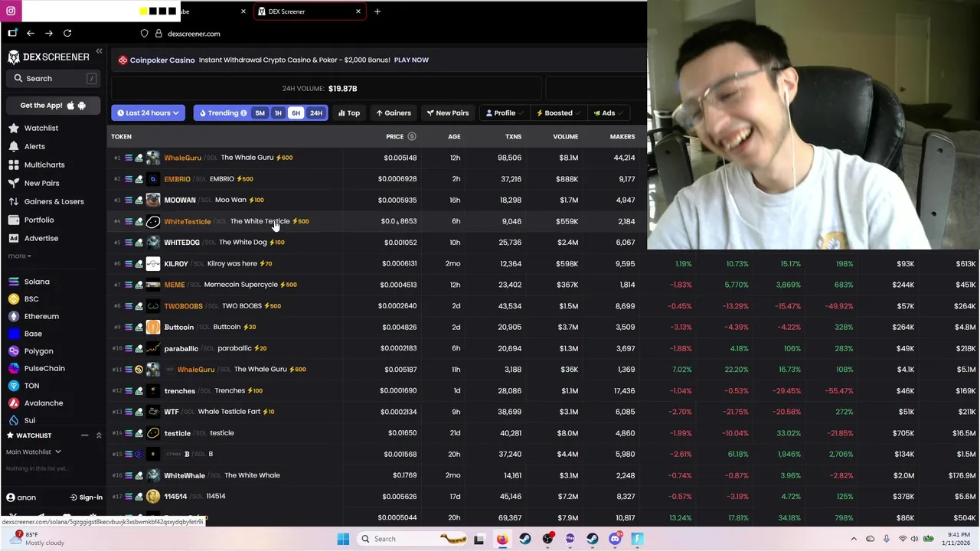
Task: Open the Profile filter dropdown
Action: [x=505, y=113]
